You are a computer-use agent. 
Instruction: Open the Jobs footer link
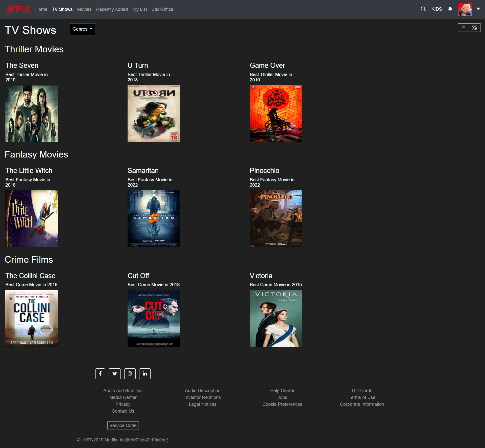tap(282, 397)
